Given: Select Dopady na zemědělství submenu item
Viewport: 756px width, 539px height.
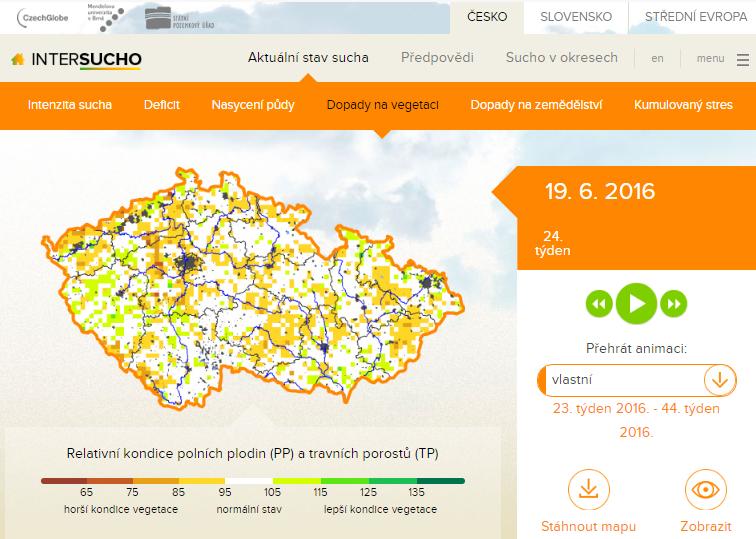Looking at the screenshot, I should click(x=536, y=105).
